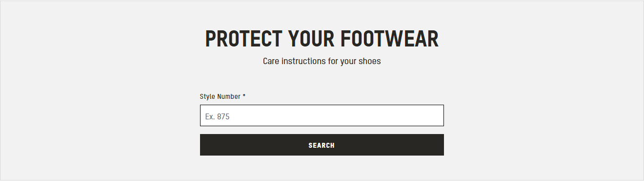Submit the style number lookup with SEARCH
The width and height of the screenshot is (644, 181).
point(322,145)
